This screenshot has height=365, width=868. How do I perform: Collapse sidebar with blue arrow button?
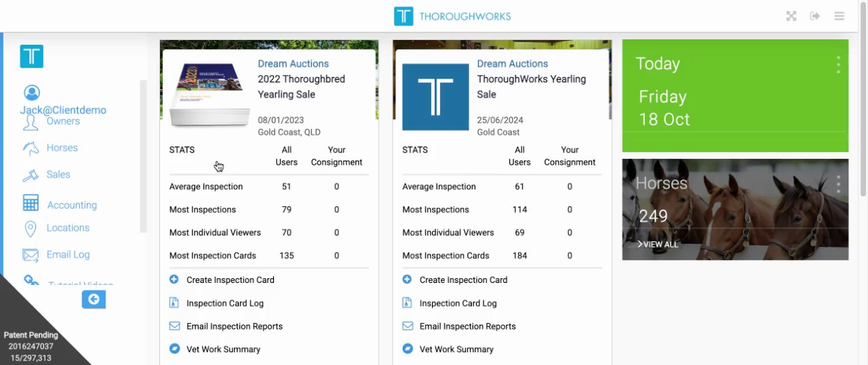(94, 299)
